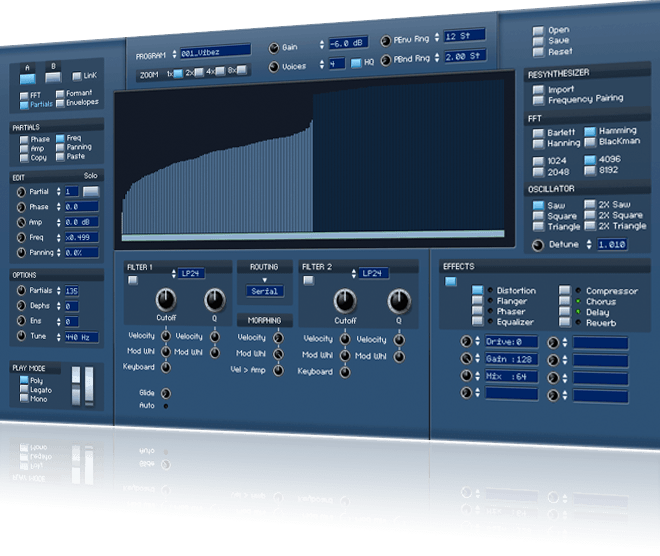
Task: Switch to FFT view mode
Action: tap(25, 95)
